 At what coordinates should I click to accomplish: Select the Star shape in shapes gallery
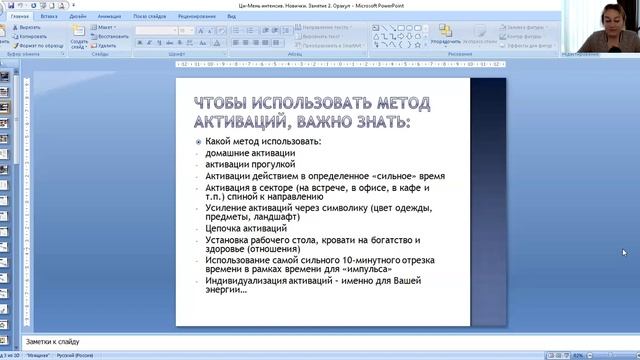point(418,45)
